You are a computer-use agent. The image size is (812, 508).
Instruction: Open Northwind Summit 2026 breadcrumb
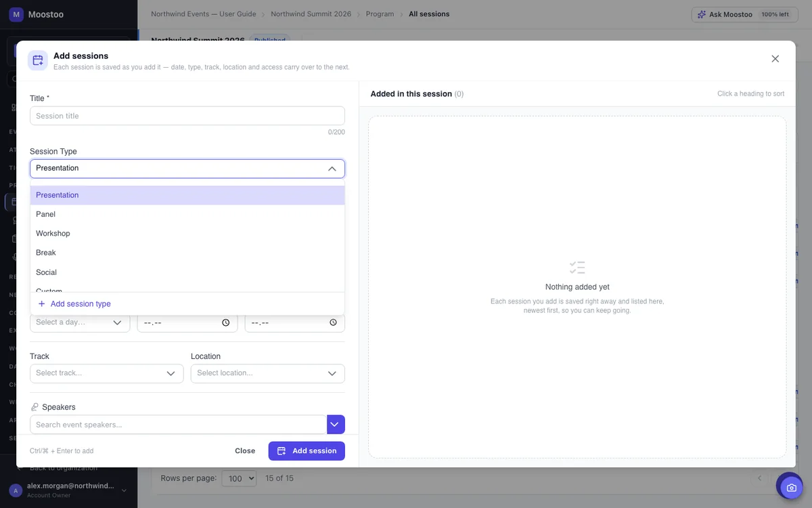point(311,14)
